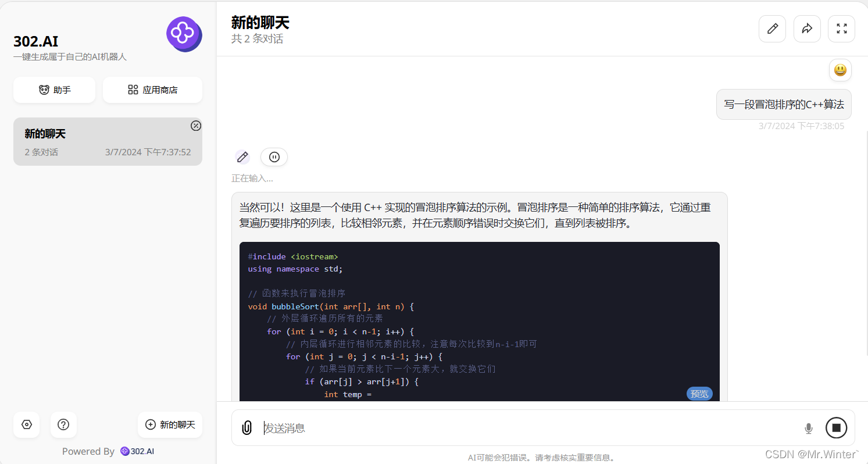Image resolution: width=868 pixels, height=464 pixels.
Task: Click the smiley user avatar
Action: coord(840,70)
